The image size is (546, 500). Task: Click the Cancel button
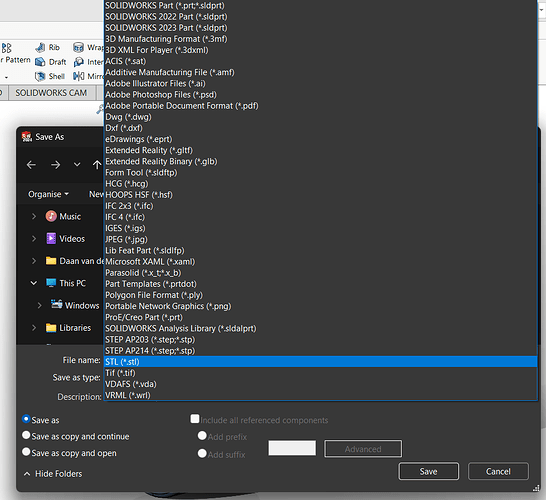pyautogui.click(x=498, y=471)
